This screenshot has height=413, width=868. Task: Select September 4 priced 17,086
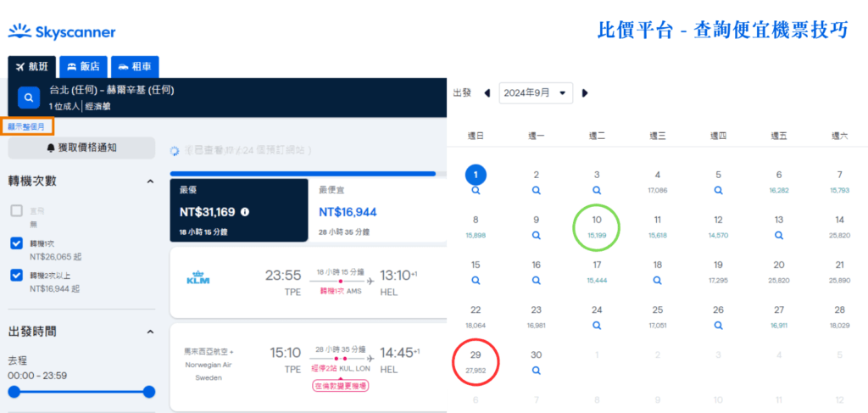coord(657,181)
